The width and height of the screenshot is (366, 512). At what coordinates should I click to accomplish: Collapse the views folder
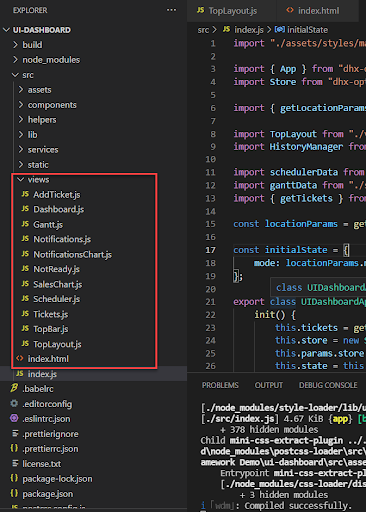point(21,179)
